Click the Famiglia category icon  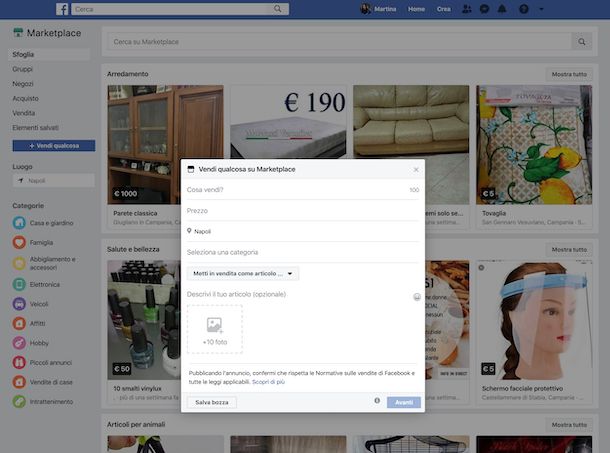pyautogui.click(x=19, y=242)
